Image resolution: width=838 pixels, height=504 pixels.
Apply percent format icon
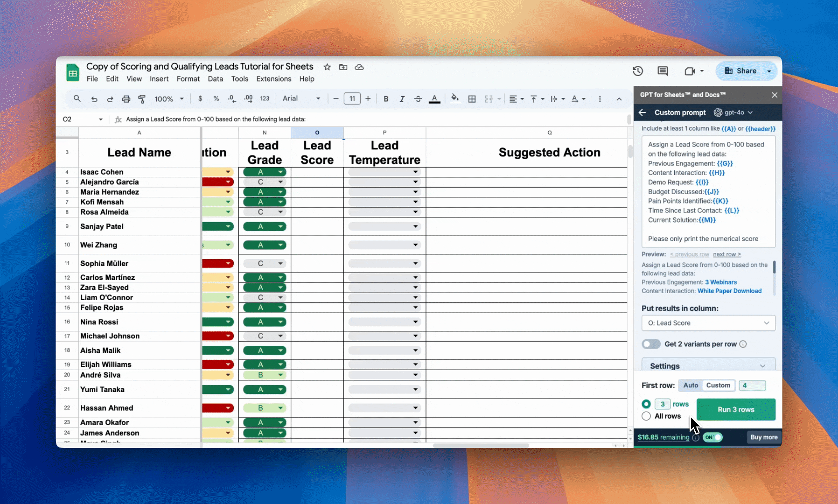pyautogui.click(x=216, y=98)
